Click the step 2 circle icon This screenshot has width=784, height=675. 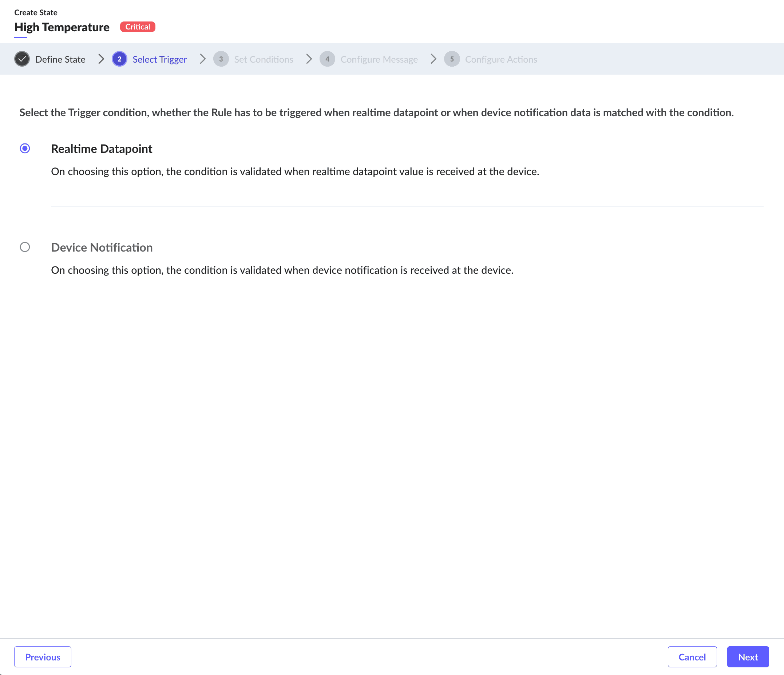click(119, 59)
